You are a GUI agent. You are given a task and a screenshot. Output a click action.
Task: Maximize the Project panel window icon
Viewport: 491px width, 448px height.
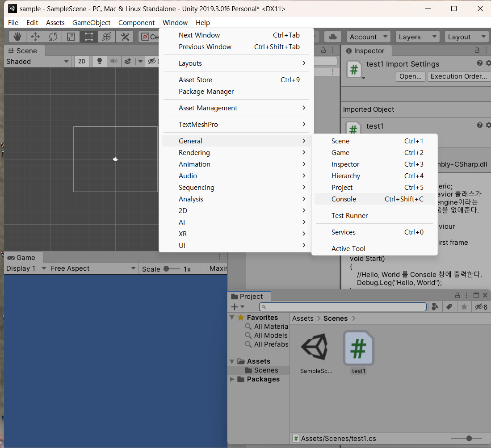[x=476, y=295]
